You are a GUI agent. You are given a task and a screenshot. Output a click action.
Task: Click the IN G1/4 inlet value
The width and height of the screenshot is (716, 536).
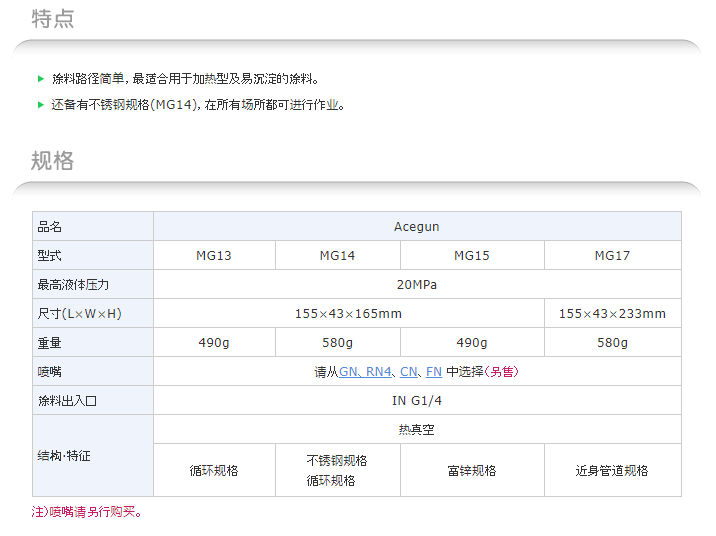(417, 400)
